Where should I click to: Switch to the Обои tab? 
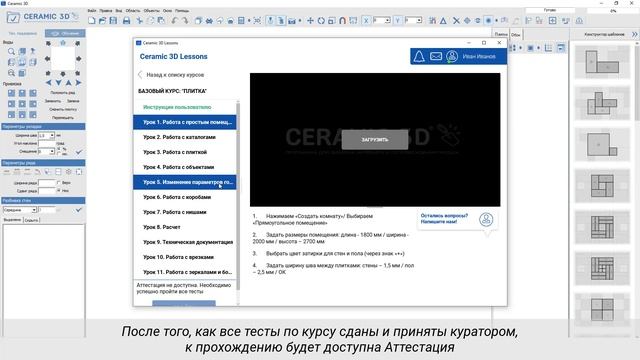(x=516, y=35)
